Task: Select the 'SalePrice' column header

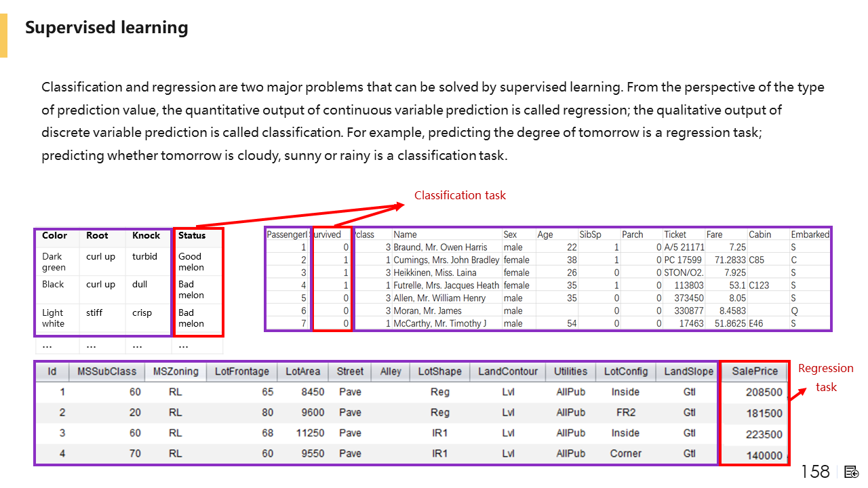Action: [x=755, y=371]
